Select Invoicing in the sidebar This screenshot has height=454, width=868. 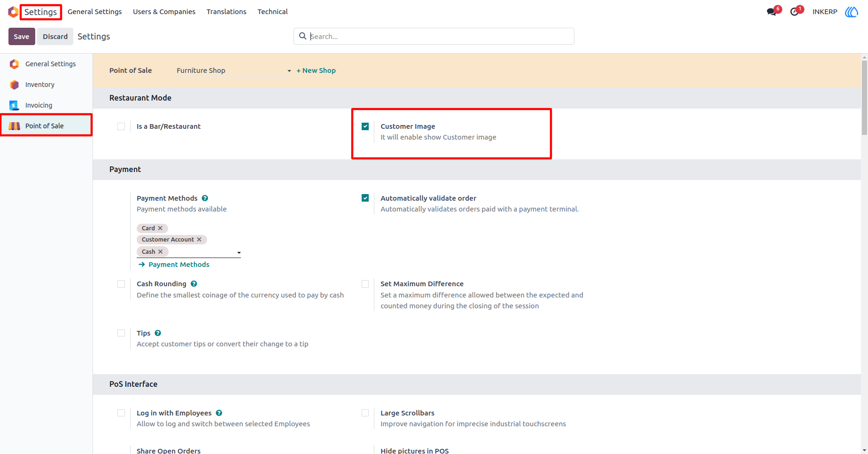coord(46,105)
